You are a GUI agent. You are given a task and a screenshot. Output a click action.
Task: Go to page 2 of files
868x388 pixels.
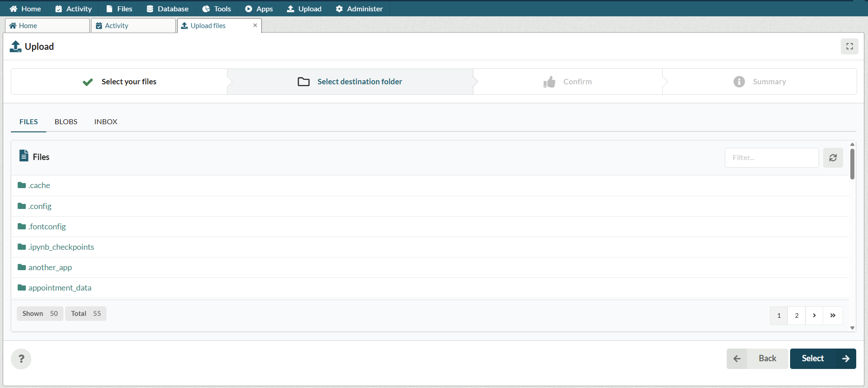(x=796, y=315)
